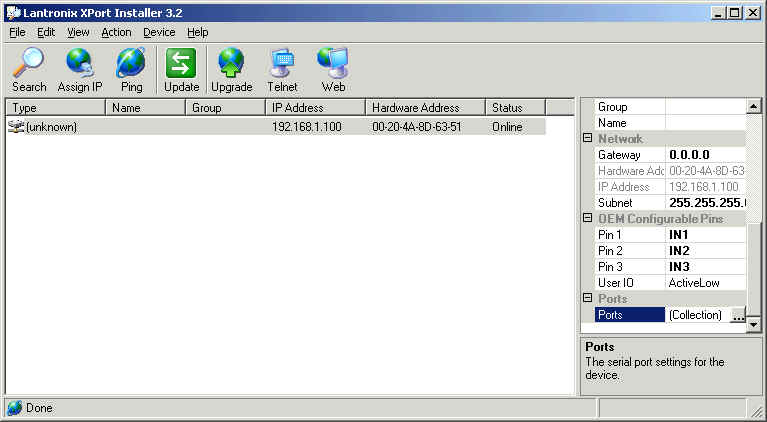Viewport: 767px width, 422px height.
Task: Sort device list by Status column
Action: (x=516, y=108)
